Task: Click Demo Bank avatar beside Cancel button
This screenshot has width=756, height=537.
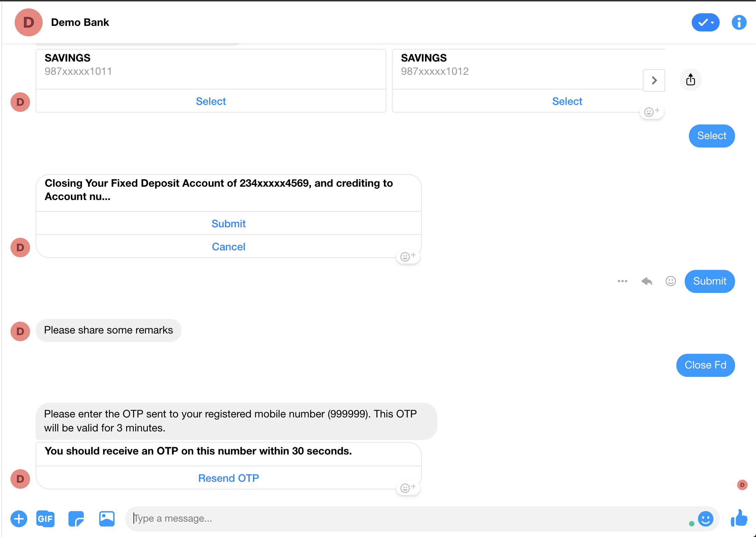Action: click(x=20, y=248)
